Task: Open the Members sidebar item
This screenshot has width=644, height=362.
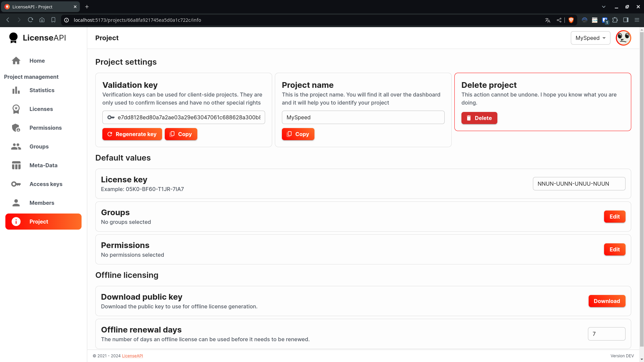Action: tap(43, 203)
